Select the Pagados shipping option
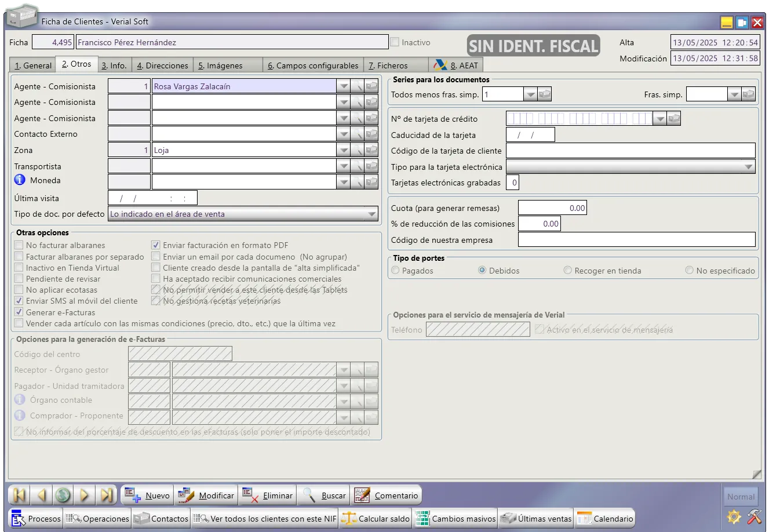The width and height of the screenshot is (769, 532). pyautogui.click(x=396, y=271)
